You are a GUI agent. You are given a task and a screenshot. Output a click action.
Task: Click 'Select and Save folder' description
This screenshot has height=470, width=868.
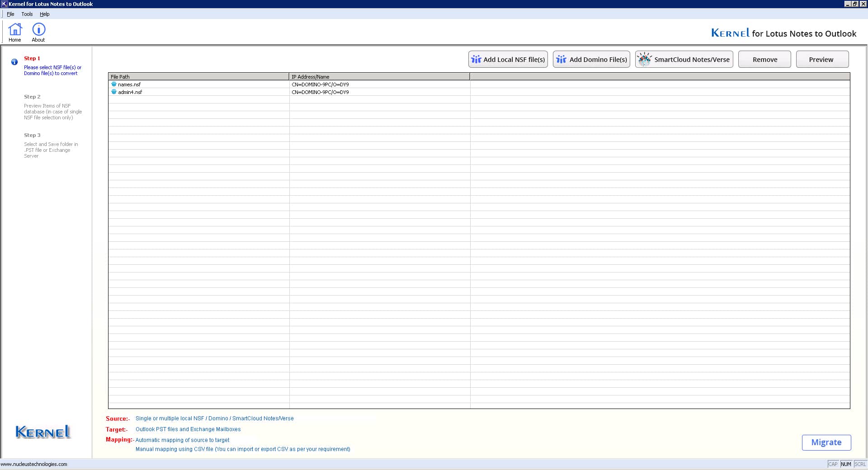click(51, 150)
